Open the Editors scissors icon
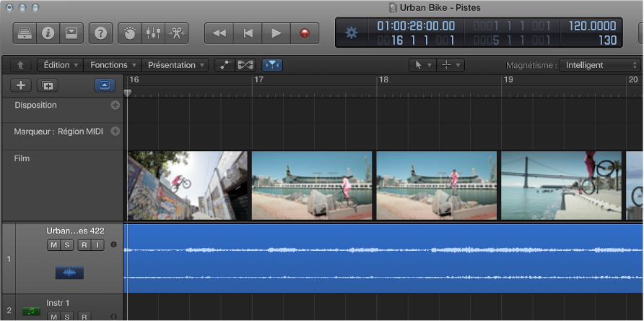This screenshot has height=321, width=644. click(175, 33)
